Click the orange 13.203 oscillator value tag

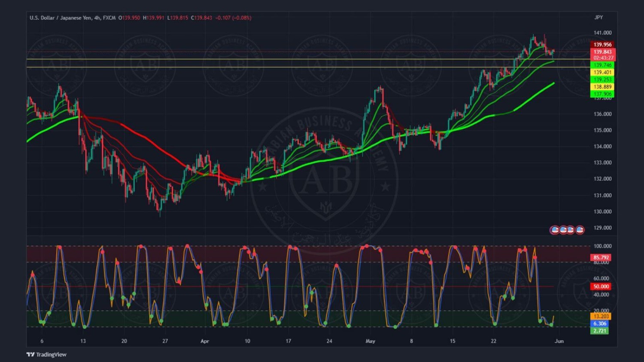click(601, 317)
